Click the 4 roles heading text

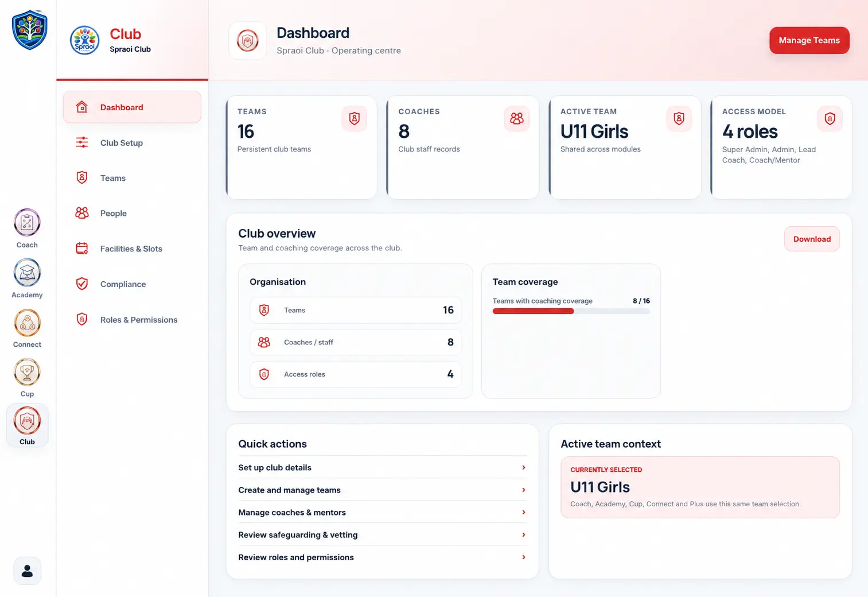tap(750, 131)
